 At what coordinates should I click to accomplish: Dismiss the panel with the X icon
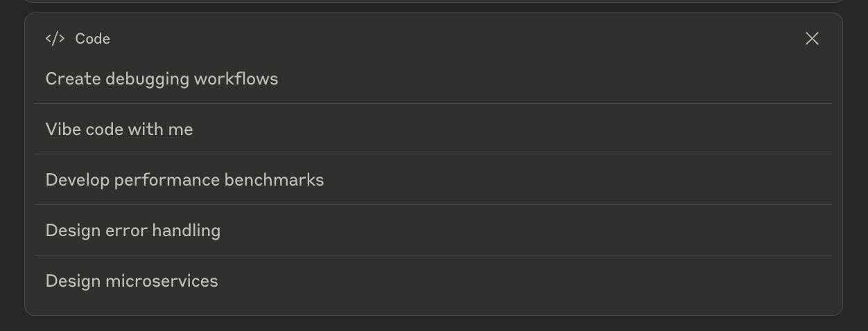(x=812, y=39)
